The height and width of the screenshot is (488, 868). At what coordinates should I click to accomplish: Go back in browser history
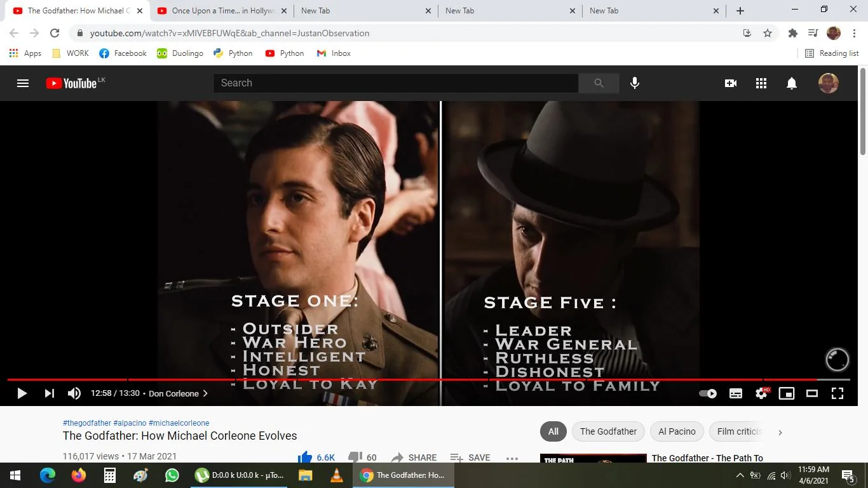[14, 33]
